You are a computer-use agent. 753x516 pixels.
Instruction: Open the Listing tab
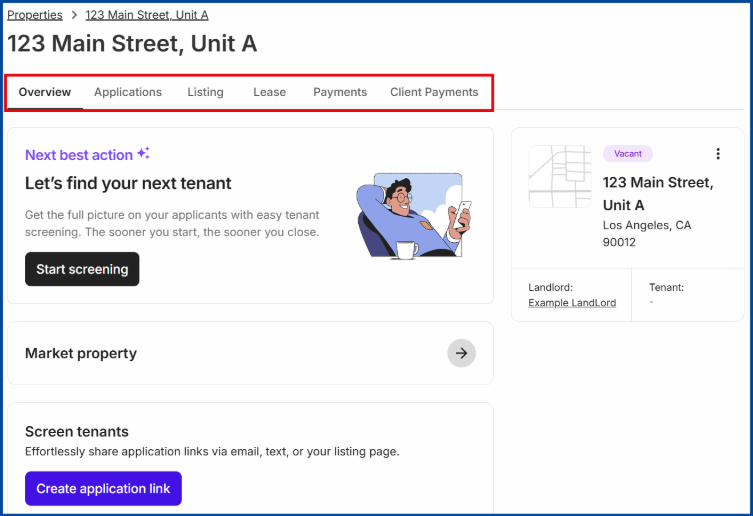[x=205, y=92]
